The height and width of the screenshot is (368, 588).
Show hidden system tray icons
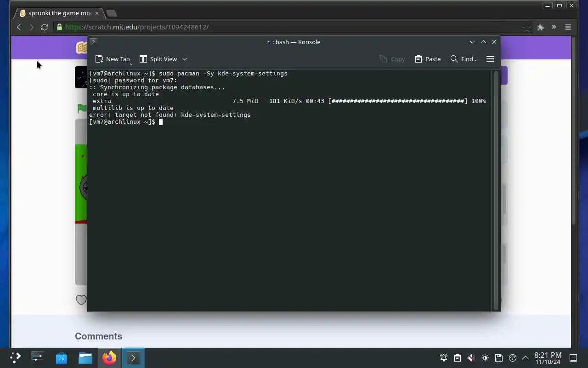526,358
